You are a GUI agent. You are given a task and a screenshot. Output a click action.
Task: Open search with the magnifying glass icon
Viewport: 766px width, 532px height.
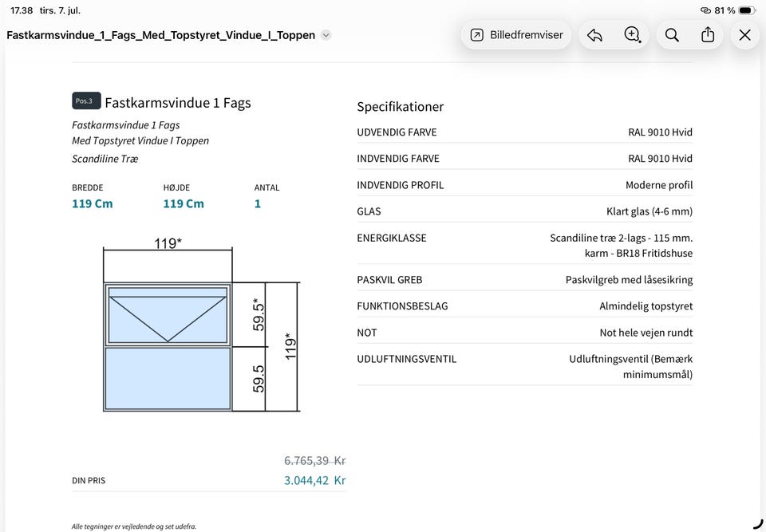pyautogui.click(x=672, y=35)
